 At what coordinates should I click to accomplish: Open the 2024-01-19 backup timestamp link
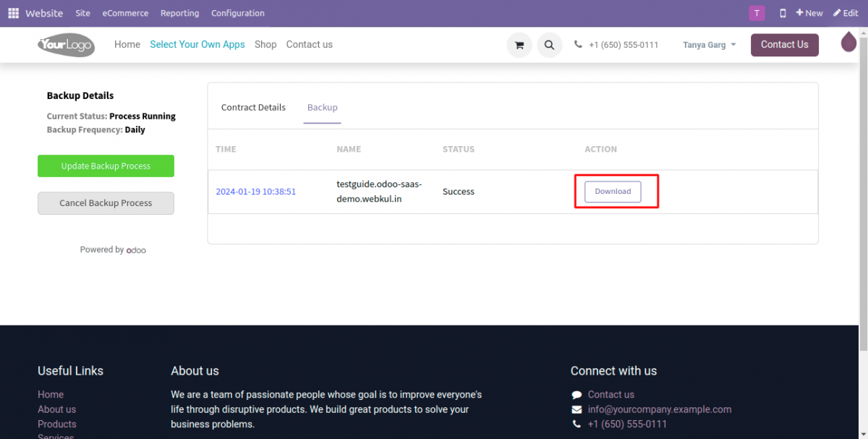pyautogui.click(x=256, y=191)
